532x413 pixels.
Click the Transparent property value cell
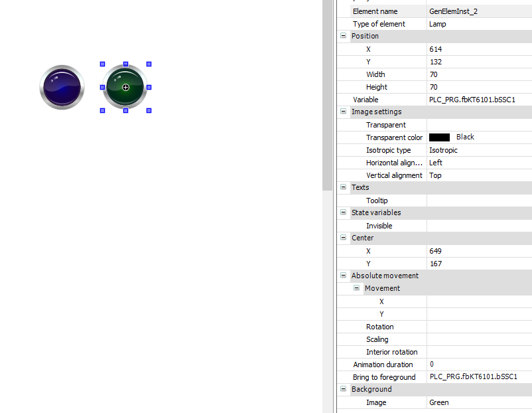479,125
